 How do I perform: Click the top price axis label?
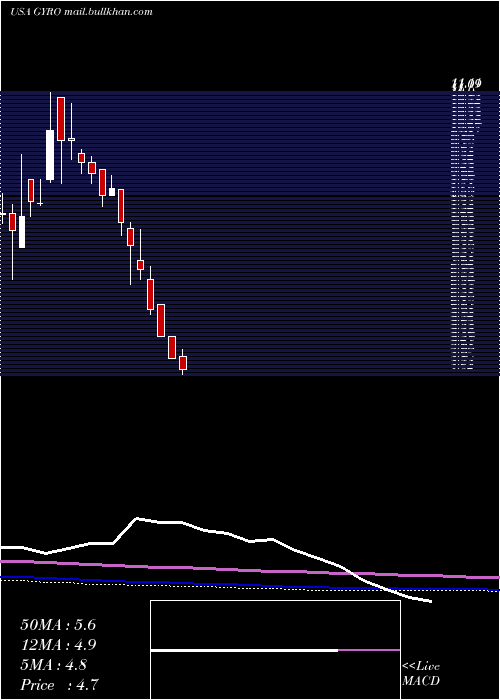pos(466,83)
